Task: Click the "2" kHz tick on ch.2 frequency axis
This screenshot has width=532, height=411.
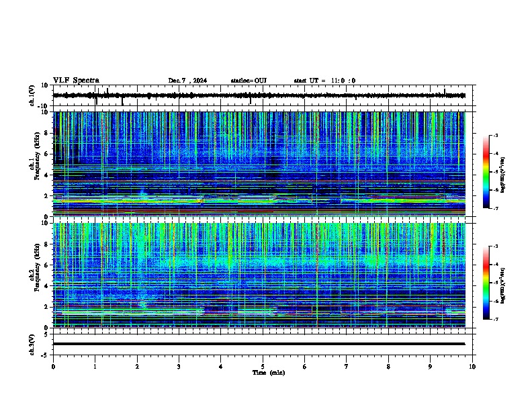Action: 46,307
